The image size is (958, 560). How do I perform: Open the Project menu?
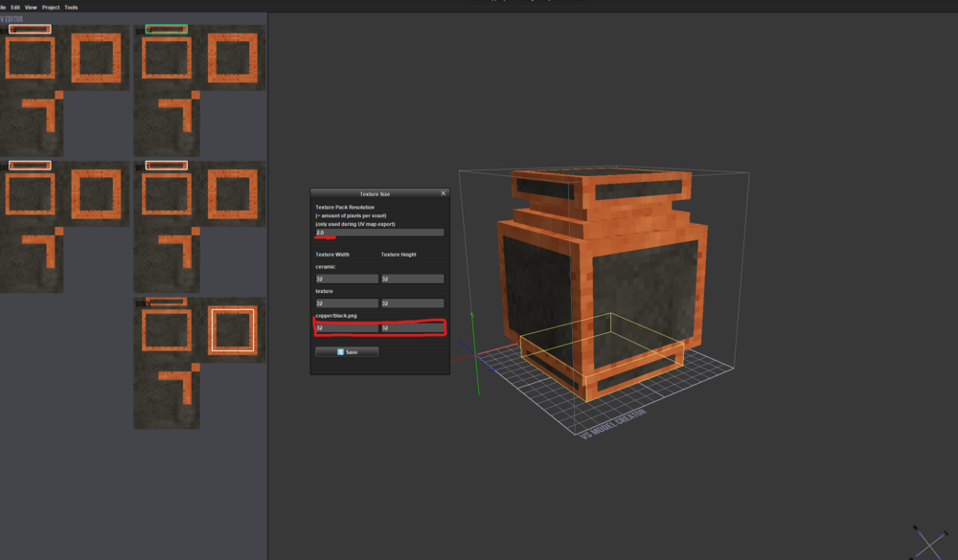[x=51, y=7]
